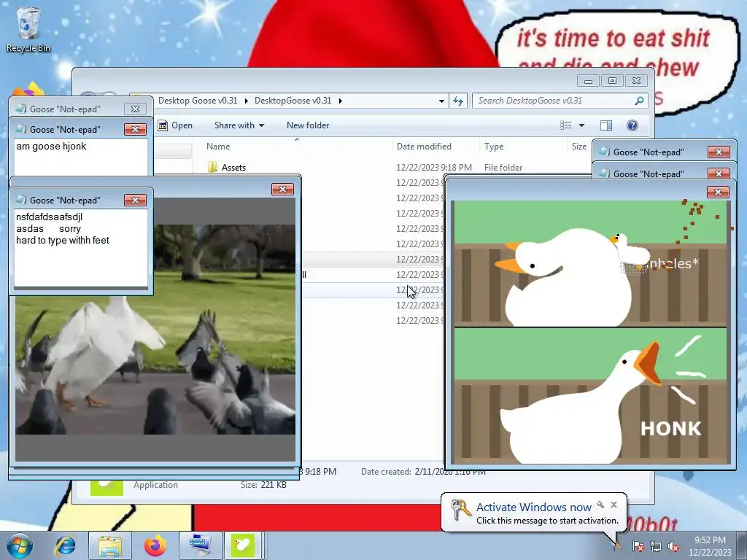
Task: Click the muted volume tray icon
Action: click(673, 546)
